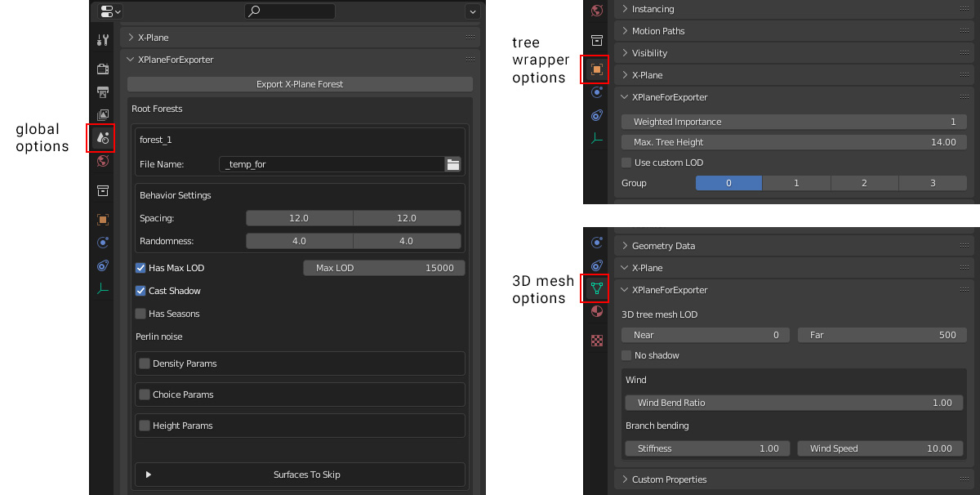
Task: Enable the Density Params checkbox
Action: [145, 363]
